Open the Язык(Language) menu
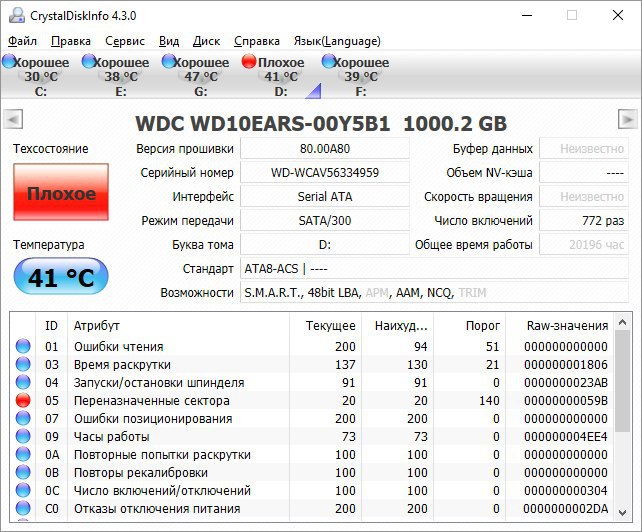This screenshot has width=642, height=532. pyautogui.click(x=337, y=41)
